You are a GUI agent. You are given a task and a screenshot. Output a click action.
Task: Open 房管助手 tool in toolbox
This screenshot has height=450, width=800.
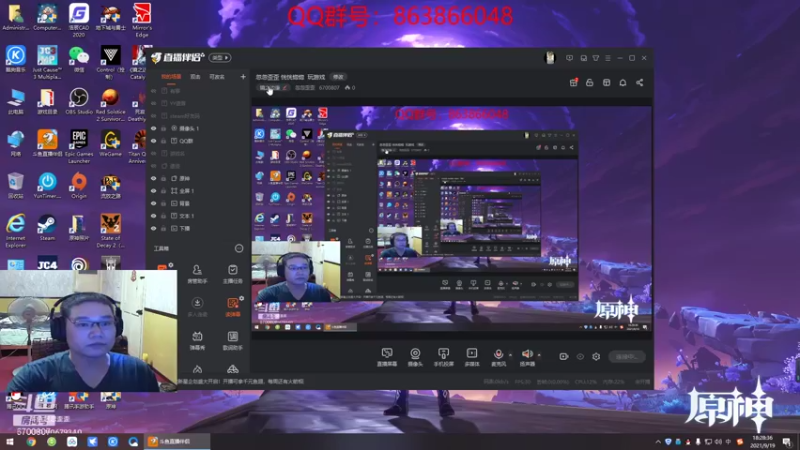point(197,274)
